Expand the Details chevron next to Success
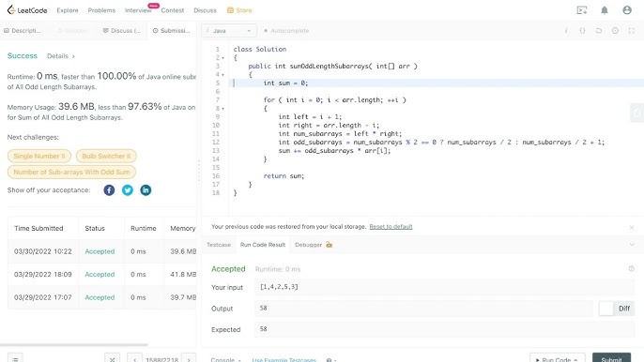This screenshot has height=362, width=644. [61, 56]
